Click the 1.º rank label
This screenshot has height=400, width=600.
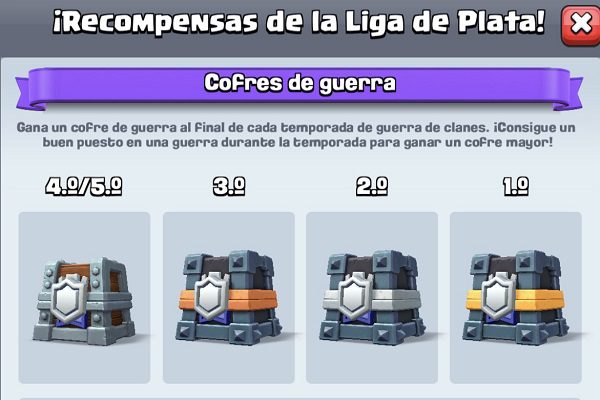pos(516,186)
